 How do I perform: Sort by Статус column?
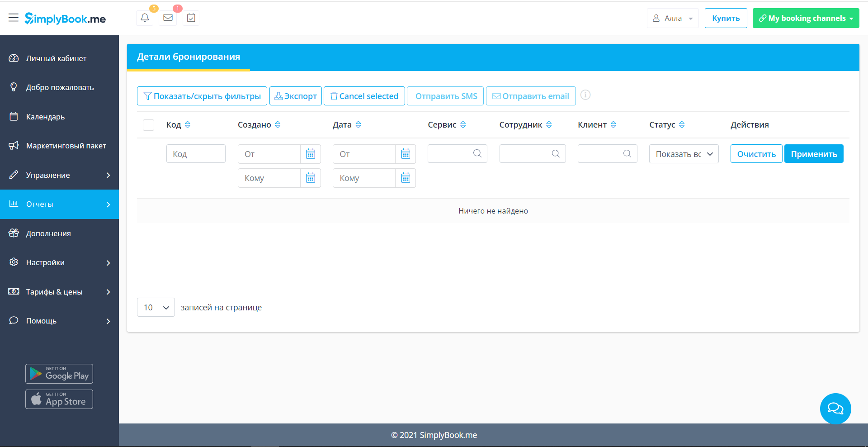pos(682,125)
